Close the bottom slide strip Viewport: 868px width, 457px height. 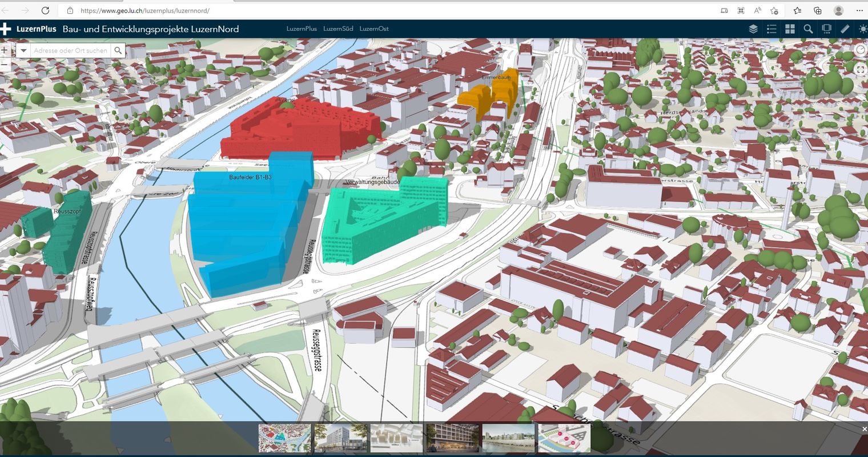pos(864,429)
